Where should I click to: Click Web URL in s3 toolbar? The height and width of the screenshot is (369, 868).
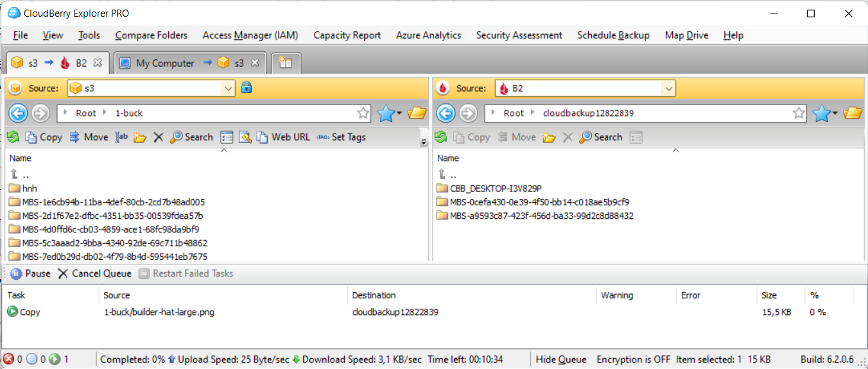tap(283, 137)
